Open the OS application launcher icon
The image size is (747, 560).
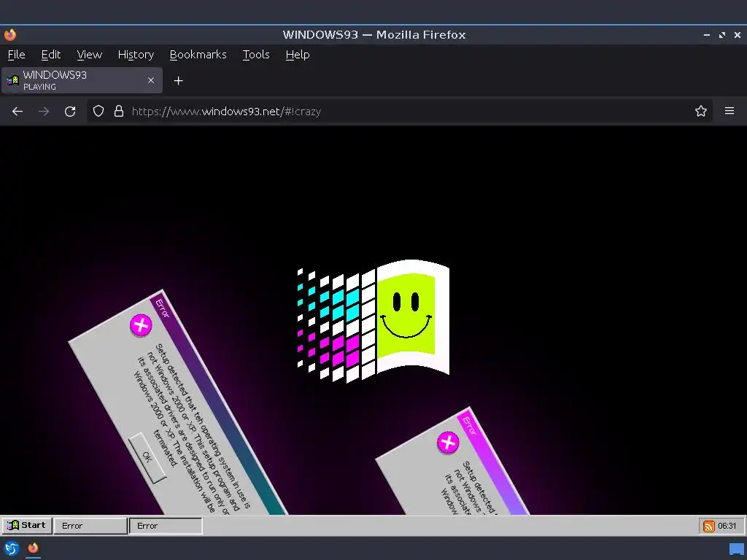tap(12, 548)
